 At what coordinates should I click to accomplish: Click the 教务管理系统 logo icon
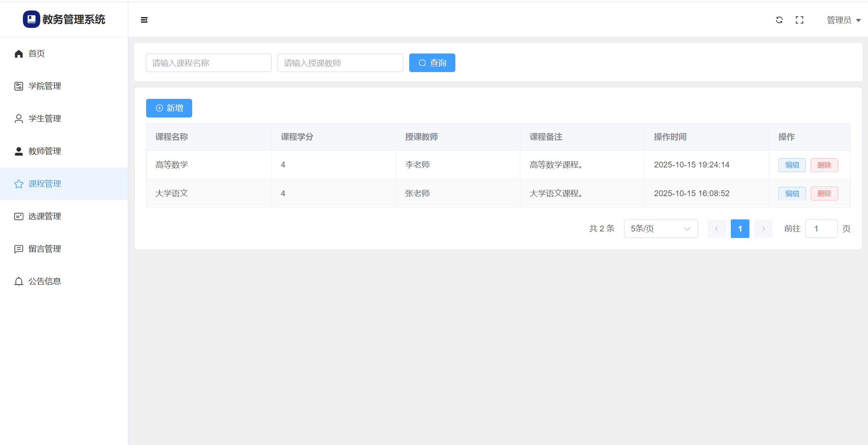pos(31,19)
